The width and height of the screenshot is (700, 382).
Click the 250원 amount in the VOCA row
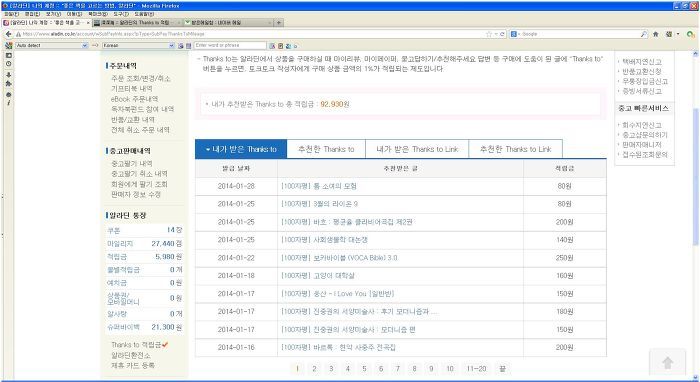point(565,258)
